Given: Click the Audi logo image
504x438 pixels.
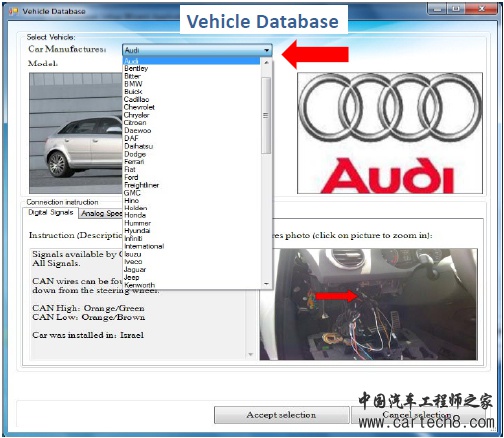Looking at the screenshot, I should [x=390, y=133].
